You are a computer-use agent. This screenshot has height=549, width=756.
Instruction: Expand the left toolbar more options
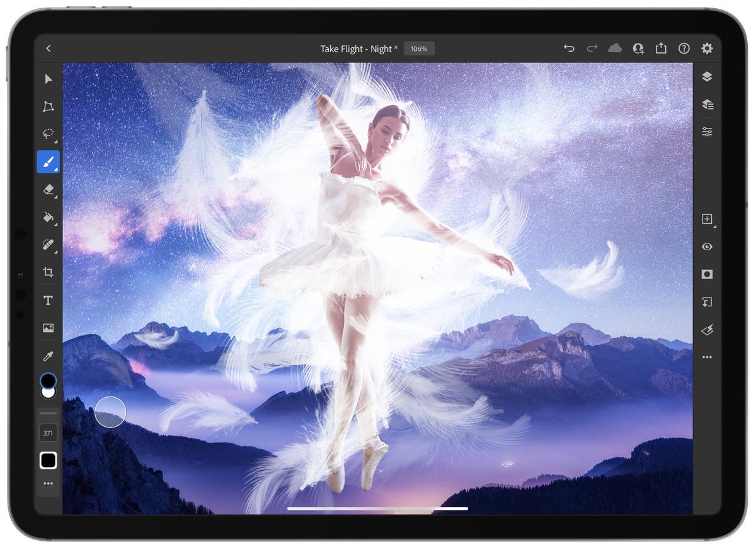(x=49, y=483)
